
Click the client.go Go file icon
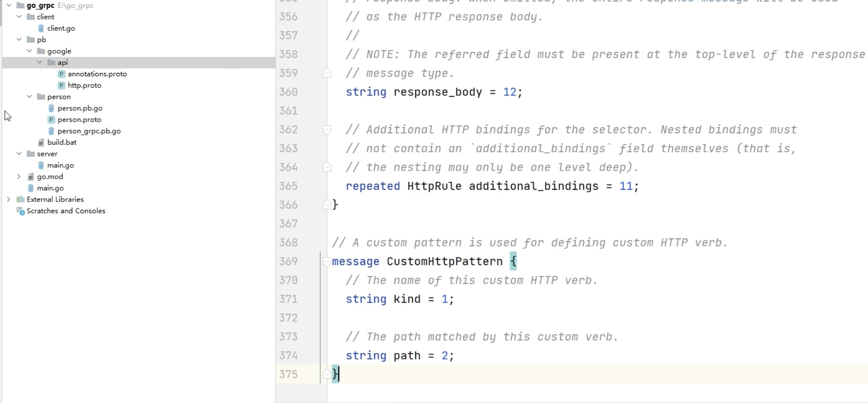click(41, 29)
